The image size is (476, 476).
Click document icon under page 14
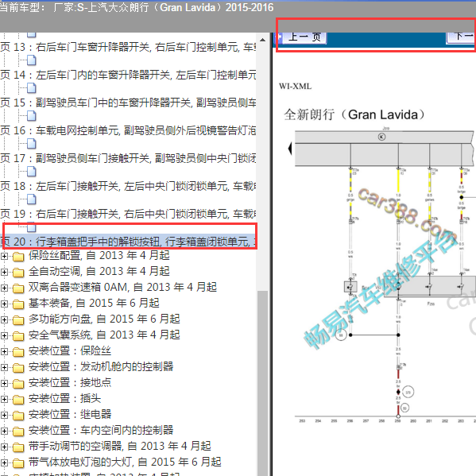pos(31,88)
